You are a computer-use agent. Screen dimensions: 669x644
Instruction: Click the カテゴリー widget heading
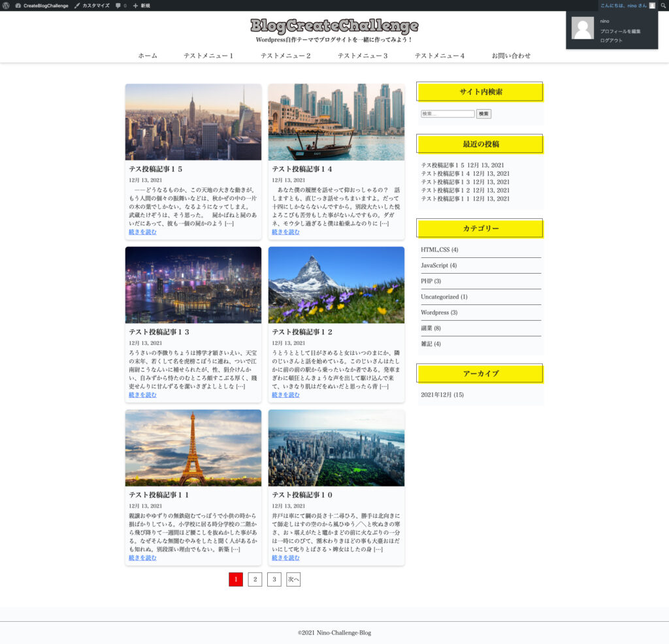tap(480, 229)
